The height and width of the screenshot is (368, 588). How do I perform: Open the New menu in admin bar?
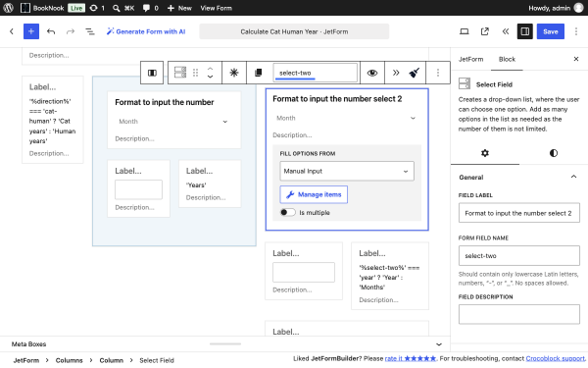(179, 8)
